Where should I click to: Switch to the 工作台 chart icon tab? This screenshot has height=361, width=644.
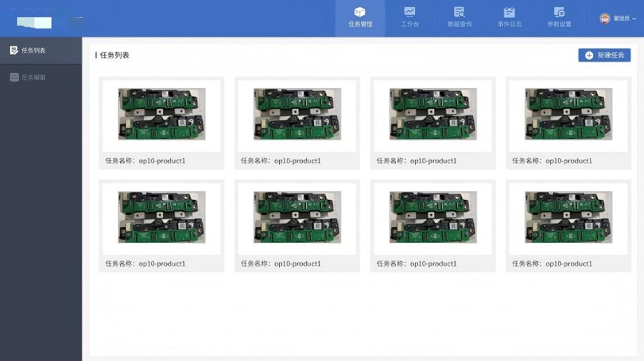410,18
